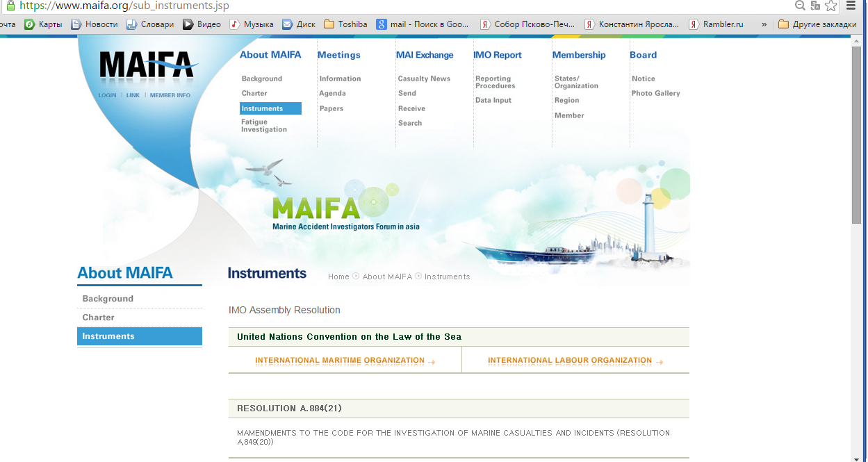This screenshot has width=868, height=462.
Task: Click About MAIFA in the breadcrumb trail
Action: (x=387, y=277)
